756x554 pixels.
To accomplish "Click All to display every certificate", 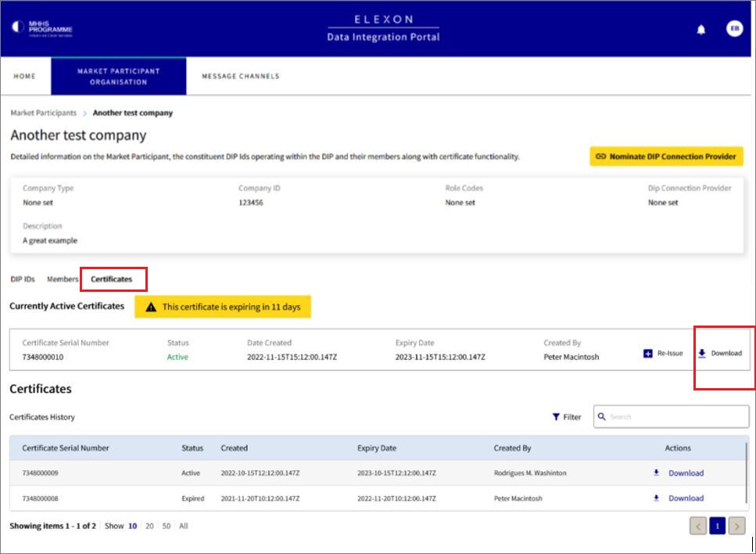I will pos(182,526).
